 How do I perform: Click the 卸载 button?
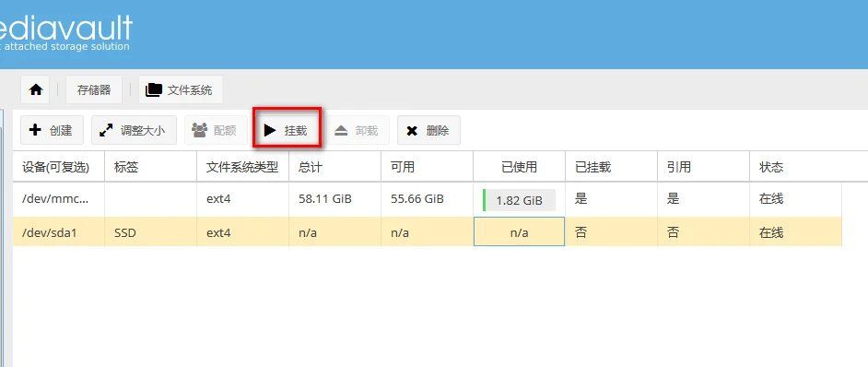[x=358, y=130]
